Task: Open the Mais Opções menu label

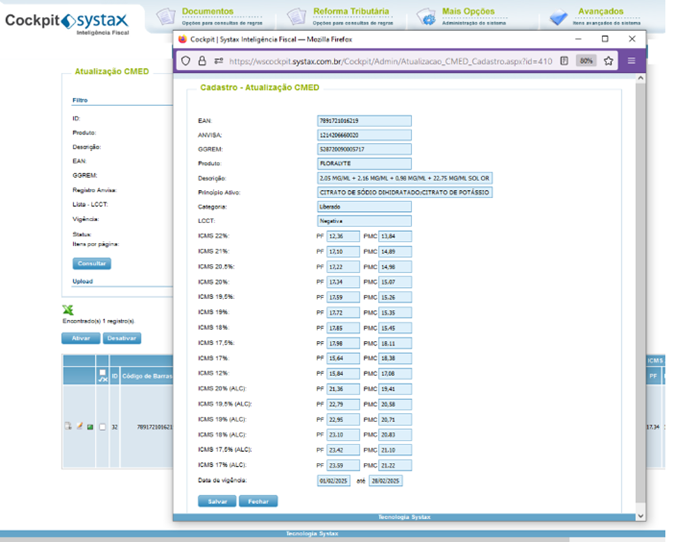Action: [x=468, y=11]
